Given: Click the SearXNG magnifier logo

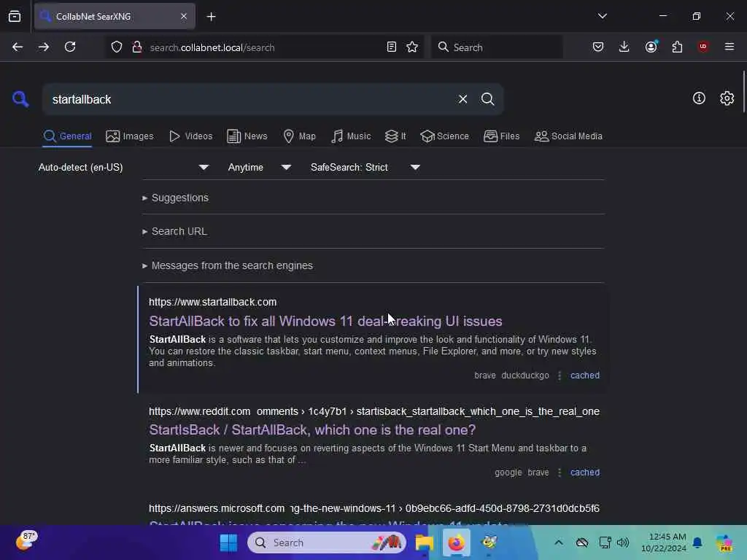Looking at the screenshot, I should pos(20,99).
